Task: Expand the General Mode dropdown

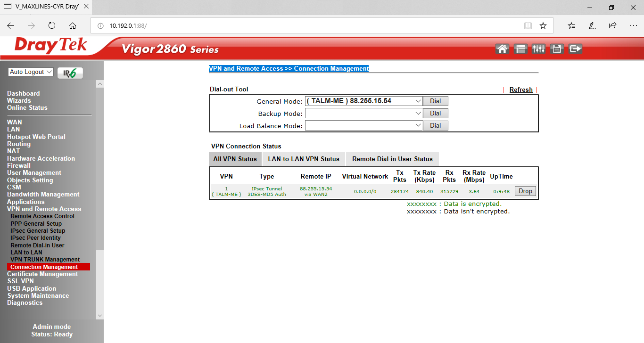Action: coord(363,101)
